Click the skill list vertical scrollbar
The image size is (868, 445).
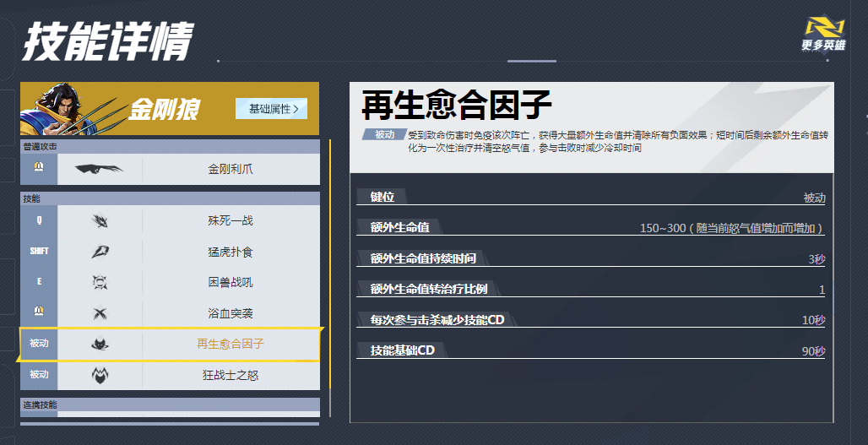coord(329,279)
